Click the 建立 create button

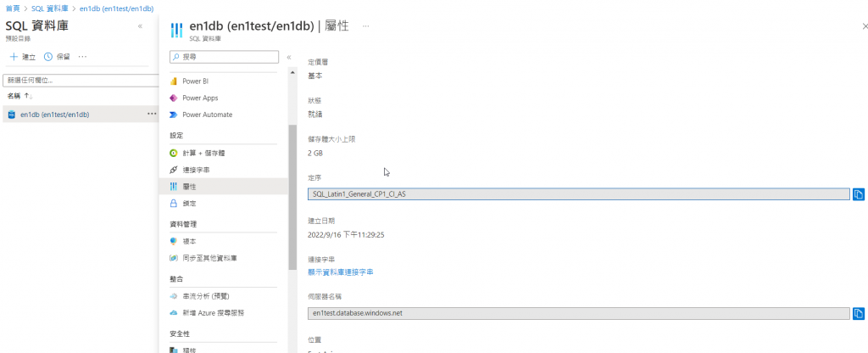[23, 57]
